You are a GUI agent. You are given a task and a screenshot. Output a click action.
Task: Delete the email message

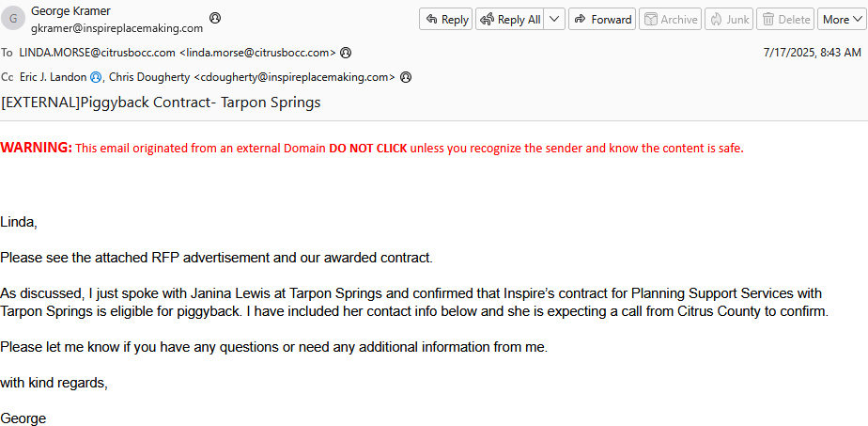point(785,20)
